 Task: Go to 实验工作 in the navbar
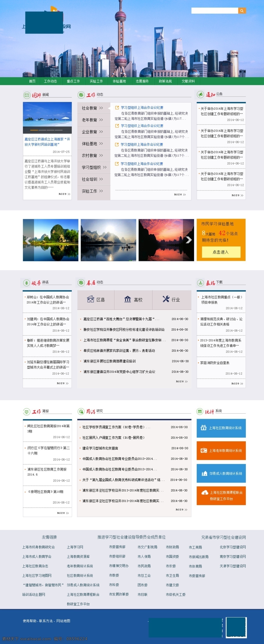tap(96, 81)
